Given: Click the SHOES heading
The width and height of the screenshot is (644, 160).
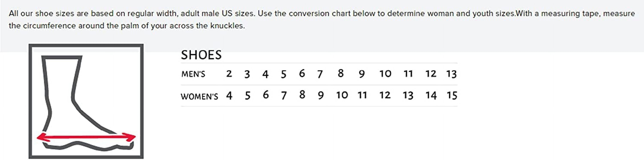Looking at the screenshot, I should pyautogui.click(x=201, y=55).
